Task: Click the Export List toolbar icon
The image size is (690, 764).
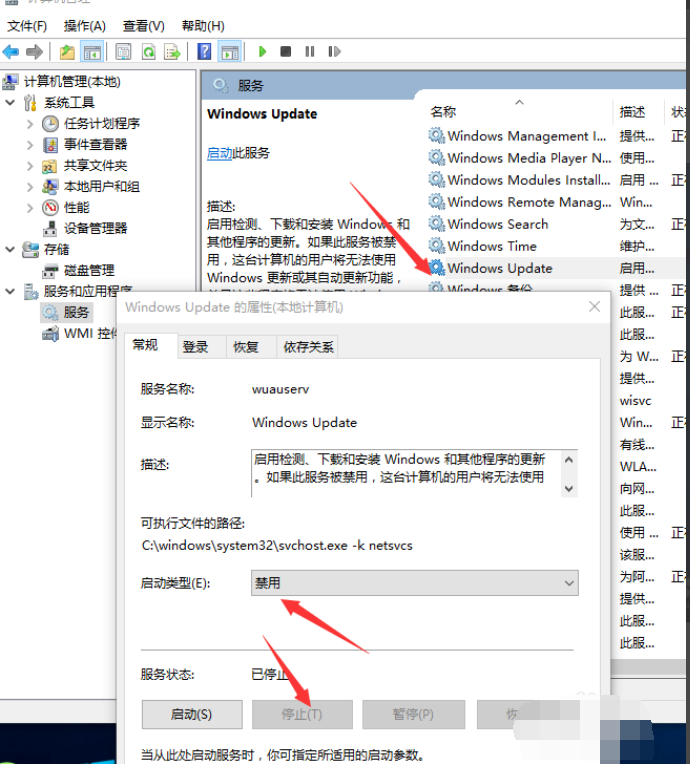Action: pyautogui.click(x=172, y=51)
